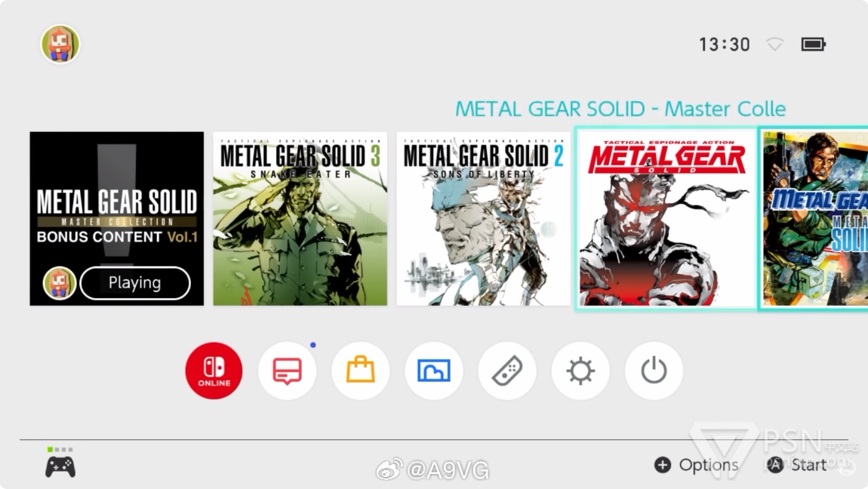Click the battery indicator icon

[813, 45]
